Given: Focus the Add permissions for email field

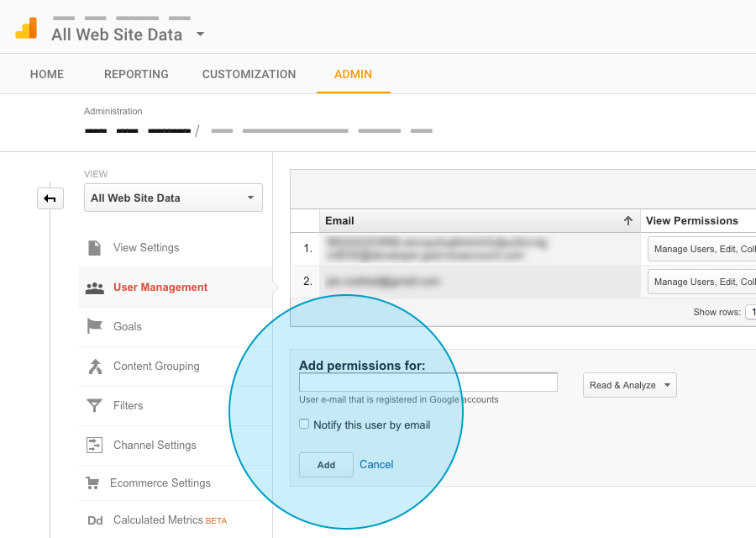Looking at the screenshot, I should (428, 382).
